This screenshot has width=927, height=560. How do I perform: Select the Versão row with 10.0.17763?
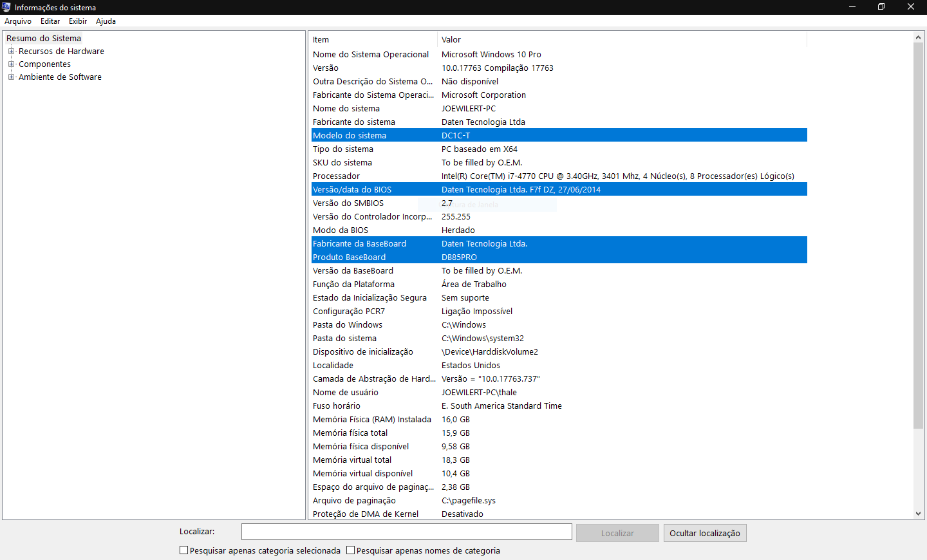coord(559,68)
